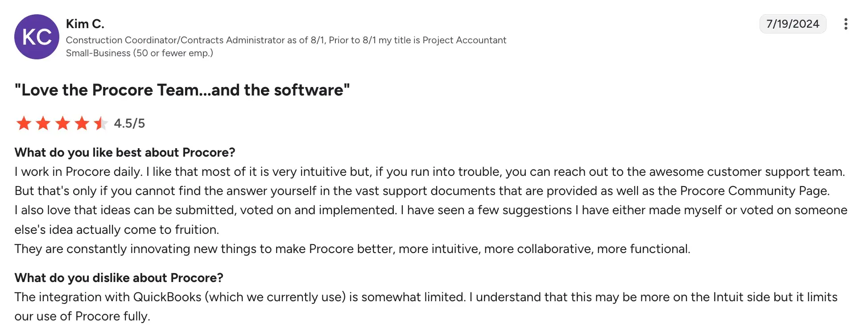Click the line about QuickBooks integration
This screenshot has height=332, width=868.
pos(426,297)
